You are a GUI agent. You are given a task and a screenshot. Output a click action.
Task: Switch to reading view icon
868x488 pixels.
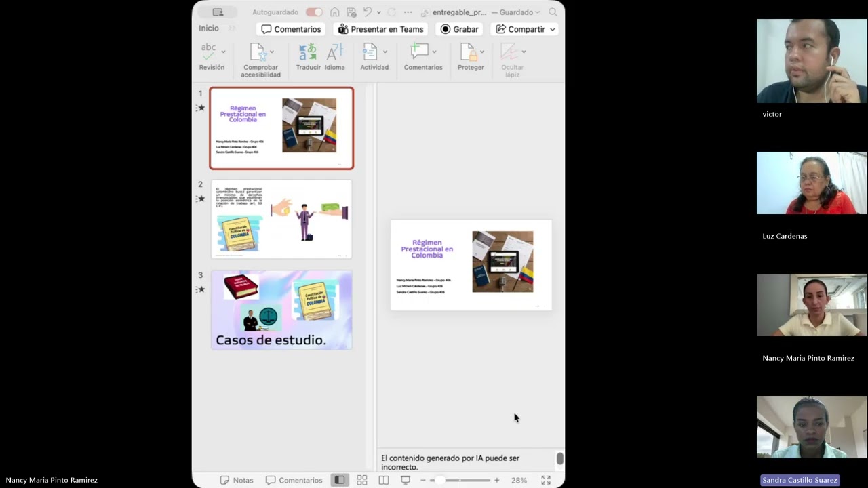[384, 480]
